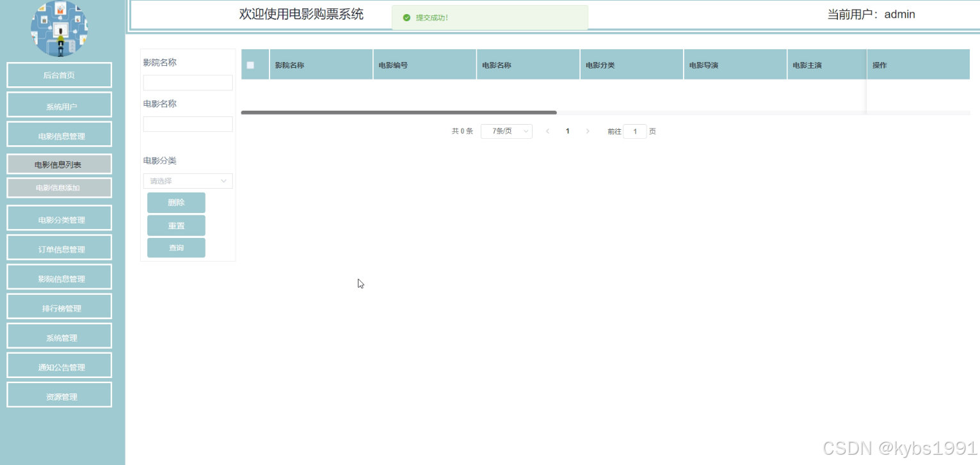Click the previous page arrow icon

547,131
